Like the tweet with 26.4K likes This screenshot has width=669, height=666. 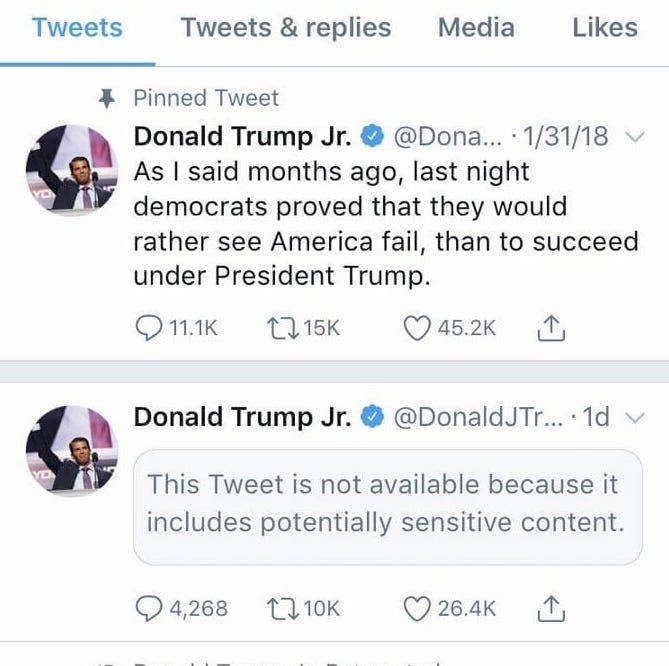[419, 607]
